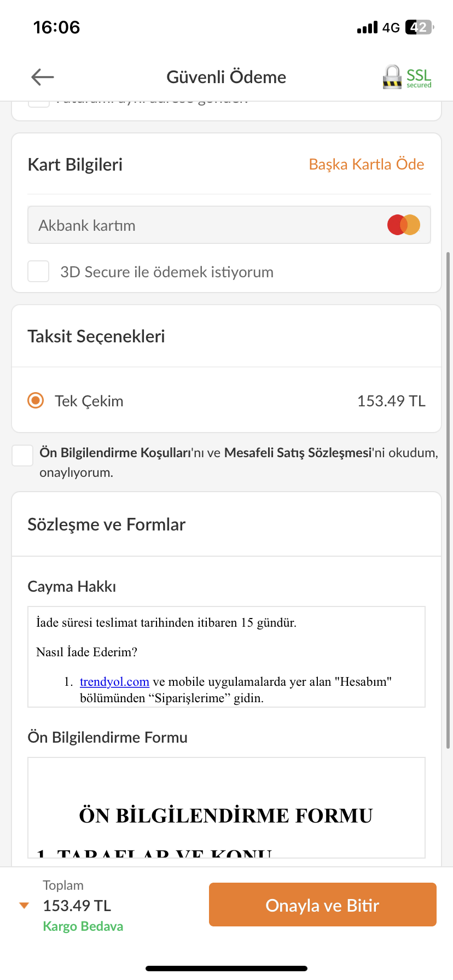
Task: Tap the battery indicator in status bar
Action: [x=419, y=27]
